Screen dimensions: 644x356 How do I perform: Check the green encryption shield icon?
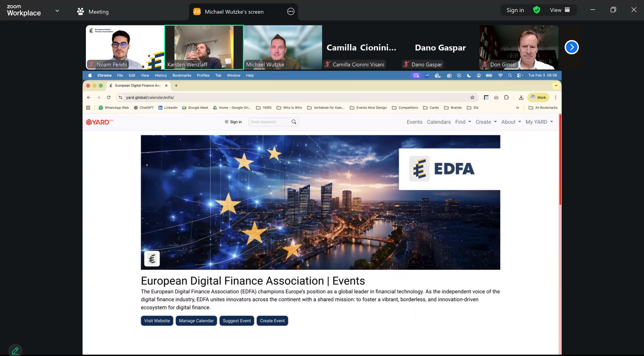pyautogui.click(x=537, y=10)
